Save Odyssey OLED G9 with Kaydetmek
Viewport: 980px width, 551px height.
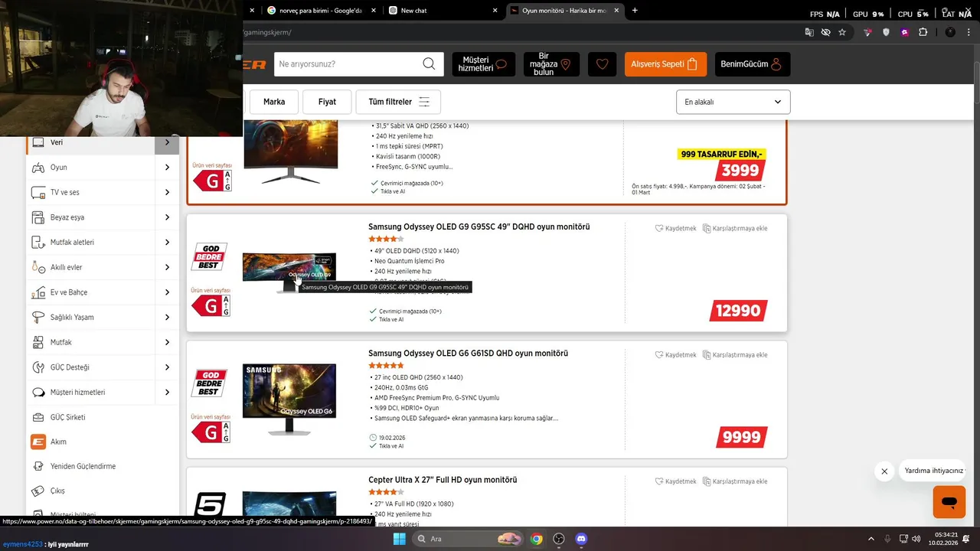[676, 228]
